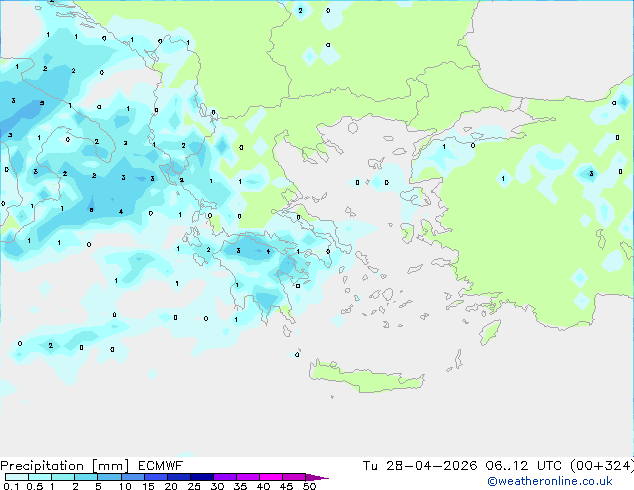Pick the 1–2 mm legend color swatch

coord(63,477)
